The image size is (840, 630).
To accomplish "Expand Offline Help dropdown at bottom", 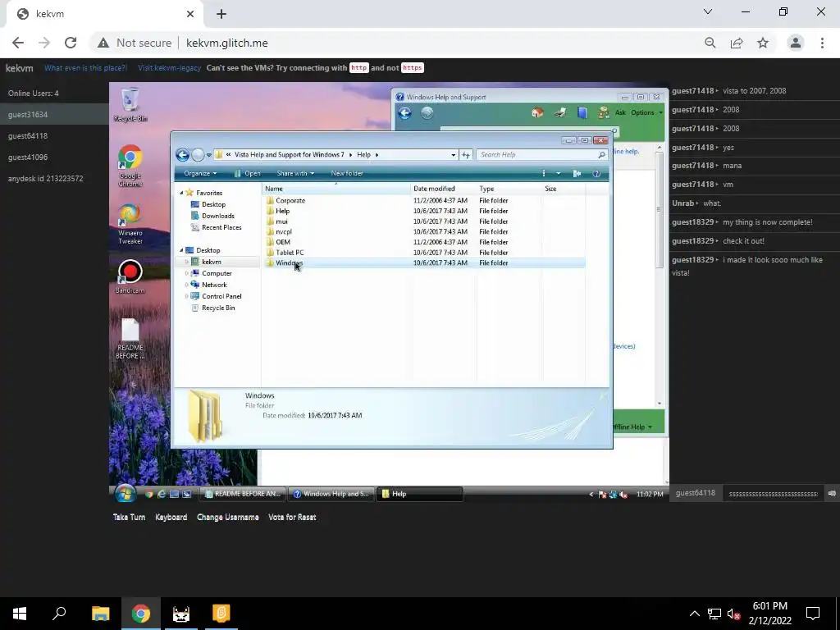I will pos(650,427).
